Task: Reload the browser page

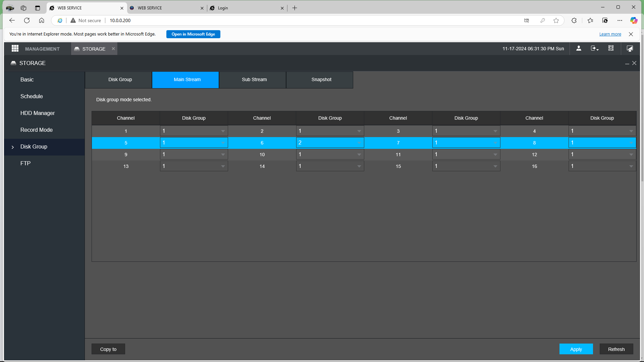Action: pos(27,20)
